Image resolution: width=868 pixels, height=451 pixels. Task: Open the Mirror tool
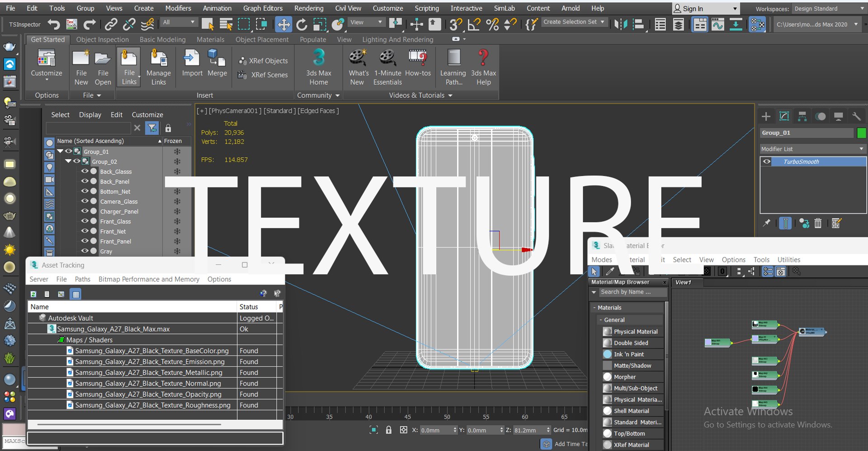(x=621, y=24)
